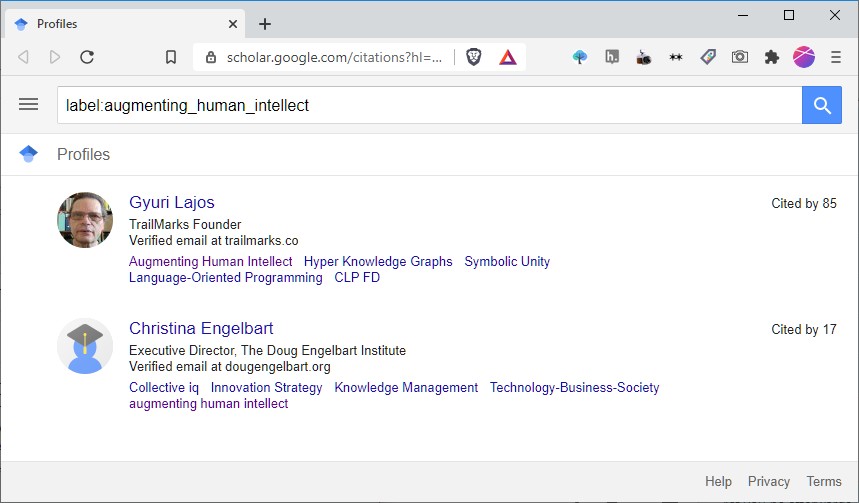Screen dimensions: 859x503
Task: Open Gyuri Lajos profile link
Action: (171, 202)
